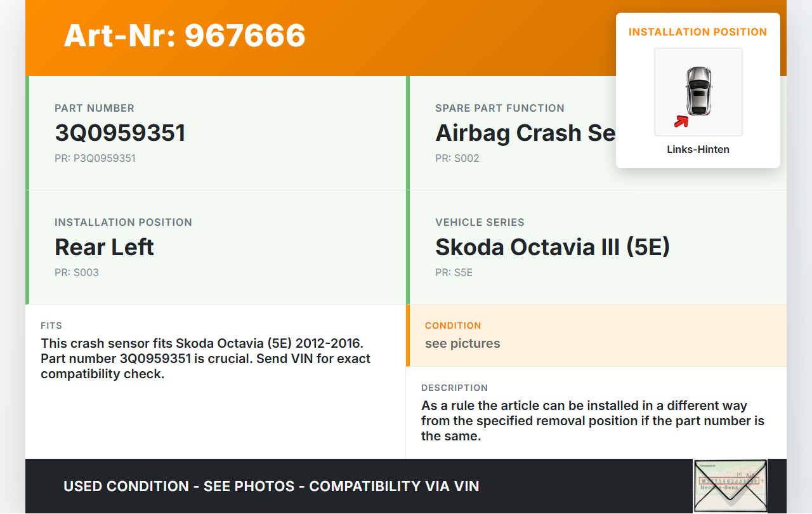
Task: Click the FITS compatibility text
Action: point(206,359)
